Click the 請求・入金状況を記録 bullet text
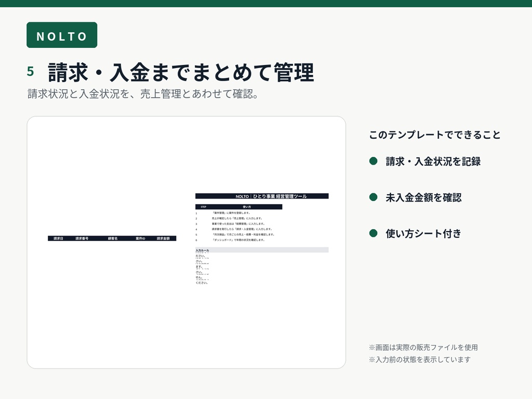 [x=433, y=162]
